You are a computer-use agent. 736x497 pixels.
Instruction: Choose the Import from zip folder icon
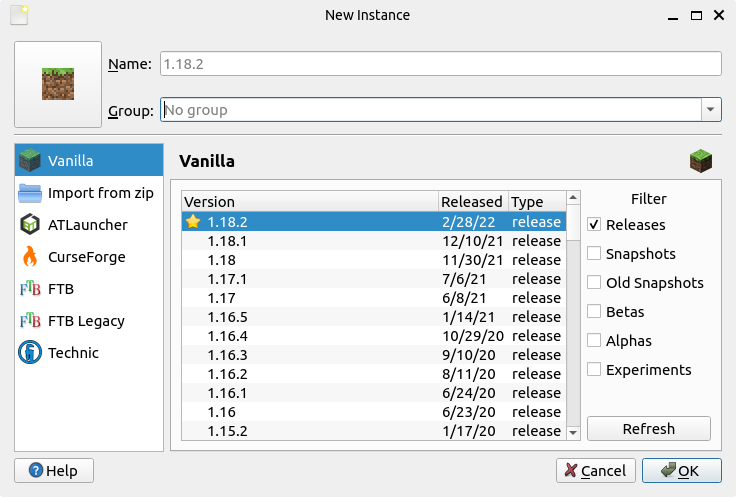[x=31, y=193]
